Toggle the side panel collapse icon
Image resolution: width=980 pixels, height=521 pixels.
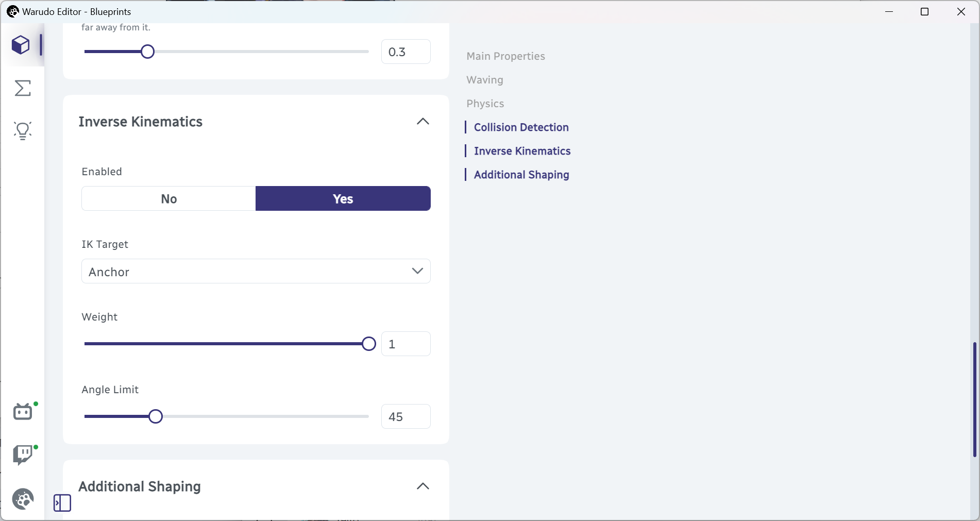coord(62,503)
